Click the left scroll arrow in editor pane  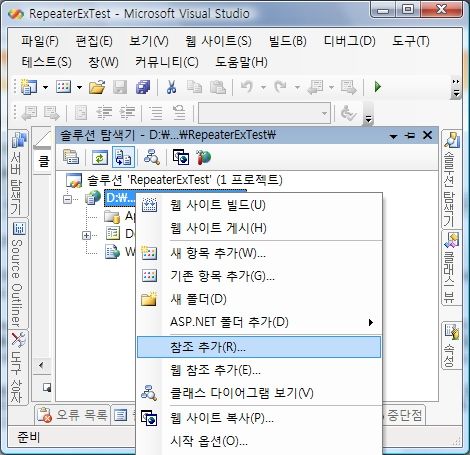tap(41, 366)
